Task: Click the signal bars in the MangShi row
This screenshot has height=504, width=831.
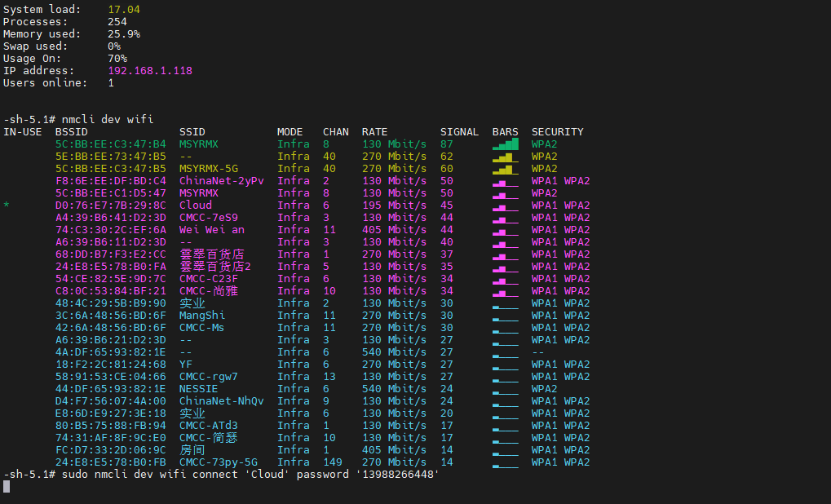Action: coord(505,316)
